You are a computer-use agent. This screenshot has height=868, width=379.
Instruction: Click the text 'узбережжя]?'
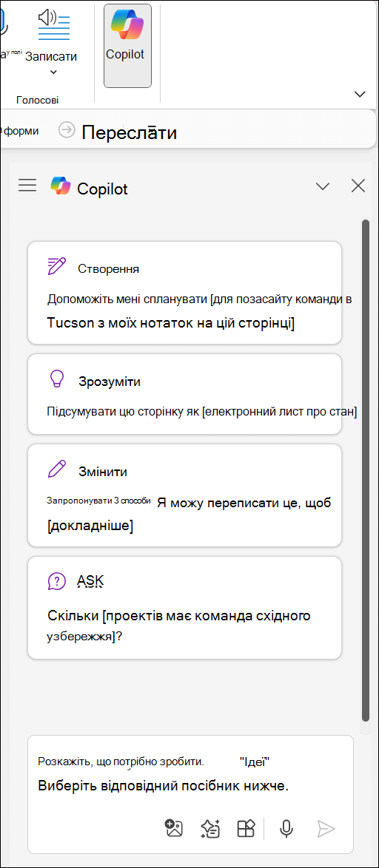(85, 637)
